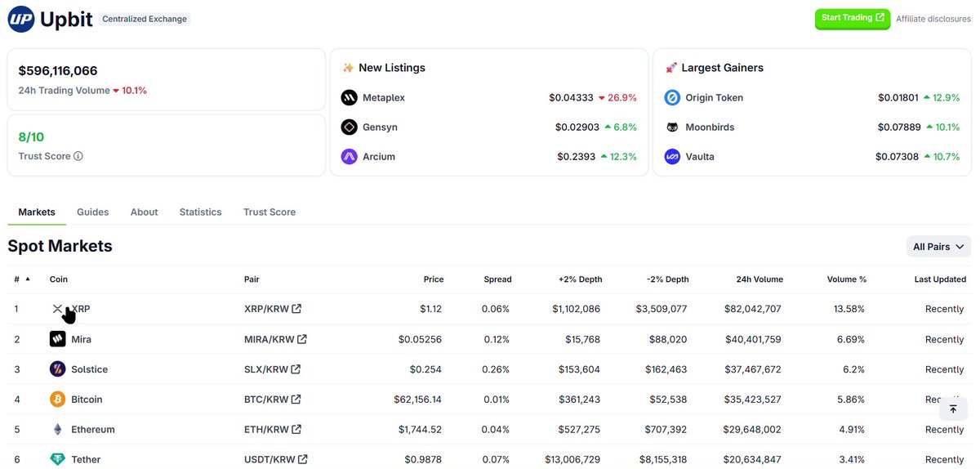The width and height of the screenshot is (980, 469).
Task: Switch to the Markets tab
Action: pyautogui.click(x=37, y=212)
